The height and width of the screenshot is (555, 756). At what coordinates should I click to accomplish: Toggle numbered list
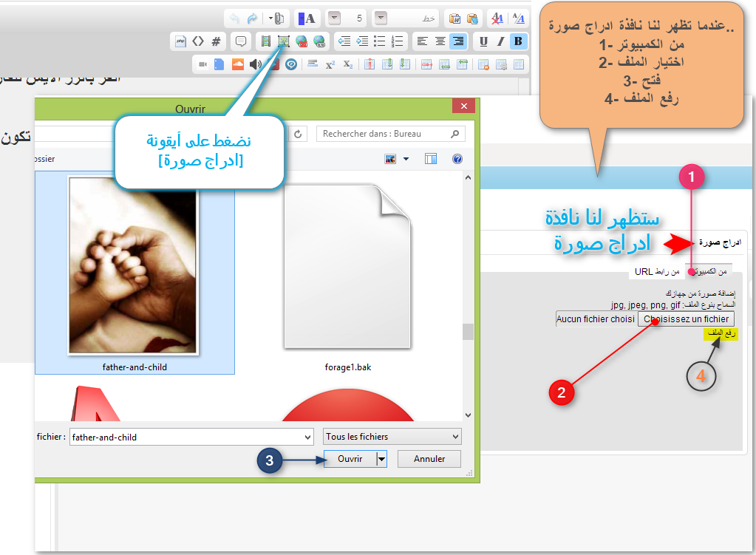[x=398, y=41]
